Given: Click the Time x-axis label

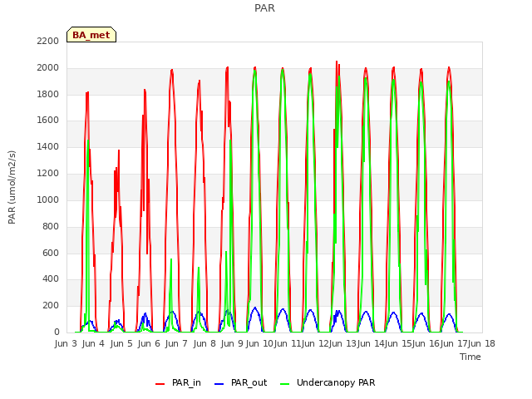Looking at the screenshot, I should coord(470,357).
